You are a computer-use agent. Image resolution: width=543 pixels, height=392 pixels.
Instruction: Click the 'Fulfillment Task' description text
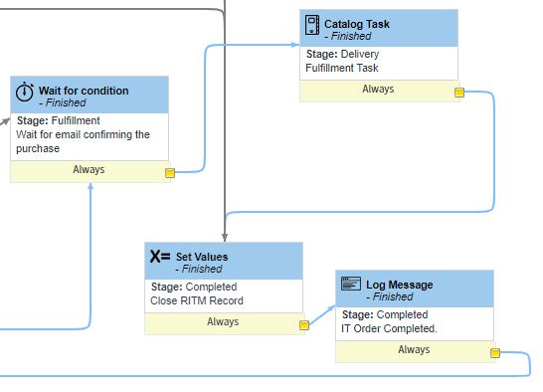tap(342, 68)
